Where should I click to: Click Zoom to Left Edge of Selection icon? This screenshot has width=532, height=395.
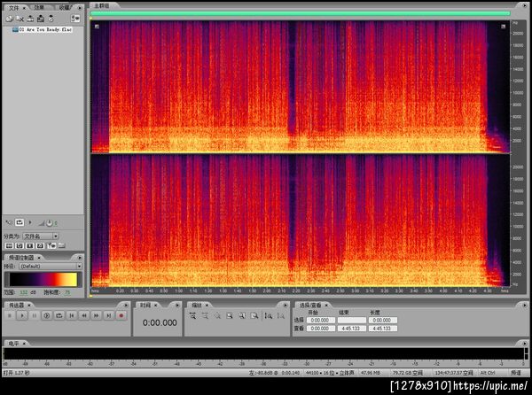pos(242,315)
